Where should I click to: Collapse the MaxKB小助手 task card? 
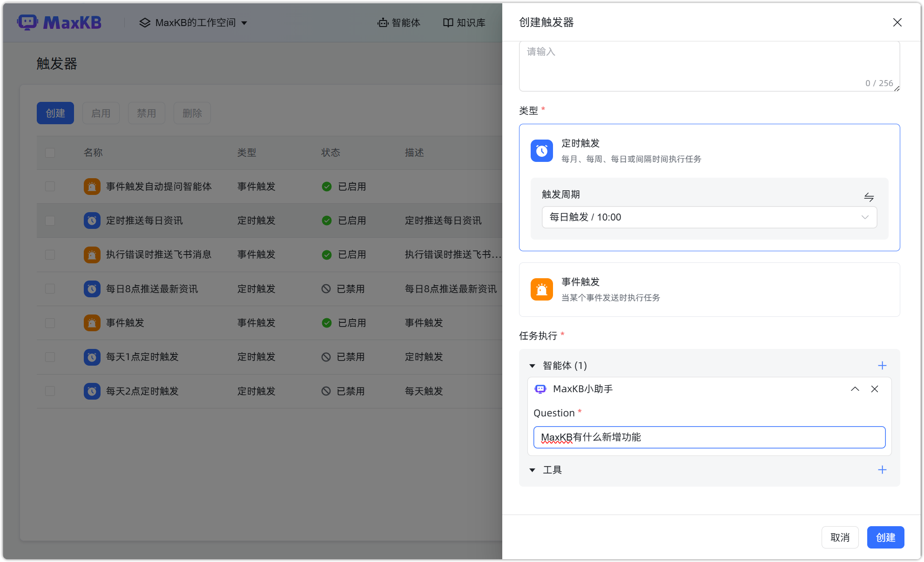click(855, 389)
